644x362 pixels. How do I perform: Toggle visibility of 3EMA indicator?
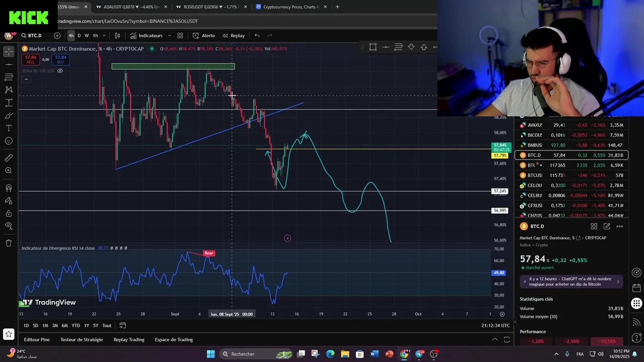point(60,71)
